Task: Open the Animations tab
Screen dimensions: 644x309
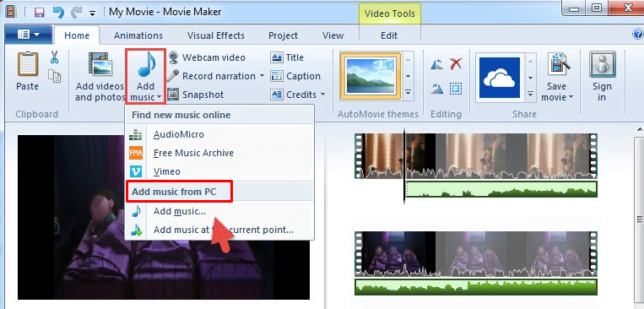Action: (138, 35)
